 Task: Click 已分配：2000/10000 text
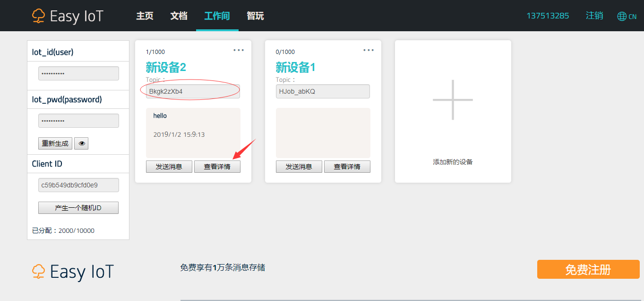[63, 230]
